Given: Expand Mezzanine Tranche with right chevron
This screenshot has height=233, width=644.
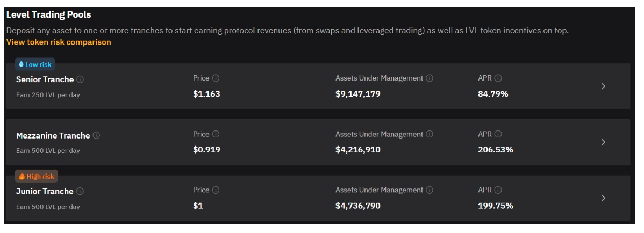Looking at the screenshot, I should [x=603, y=142].
